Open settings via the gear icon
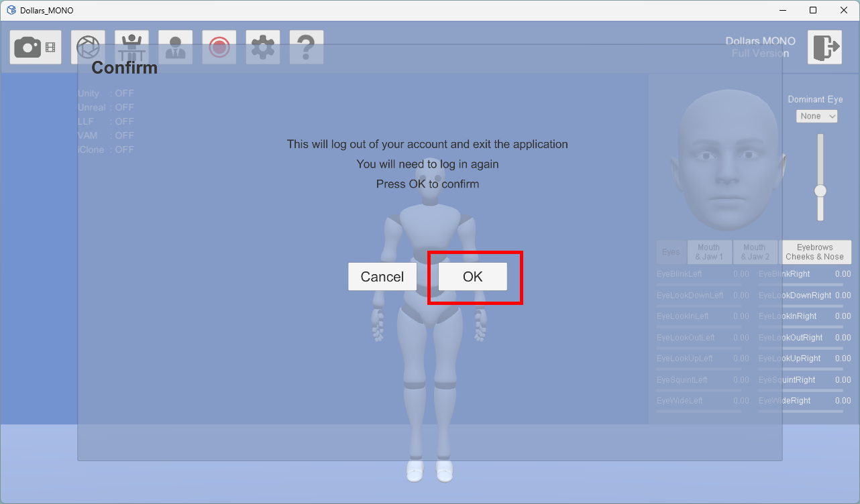Image resolution: width=860 pixels, height=504 pixels. click(x=262, y=48)
